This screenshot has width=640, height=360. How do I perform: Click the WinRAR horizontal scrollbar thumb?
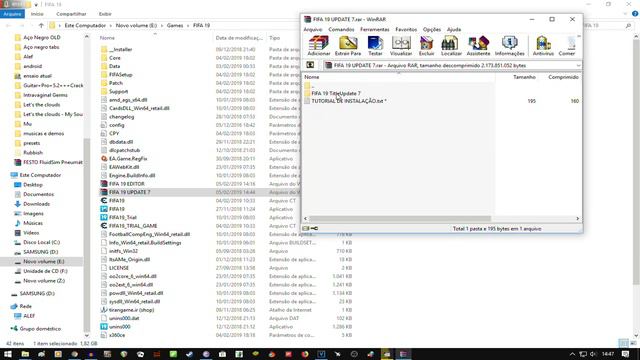pyautogui.click(x=400, y=218)
